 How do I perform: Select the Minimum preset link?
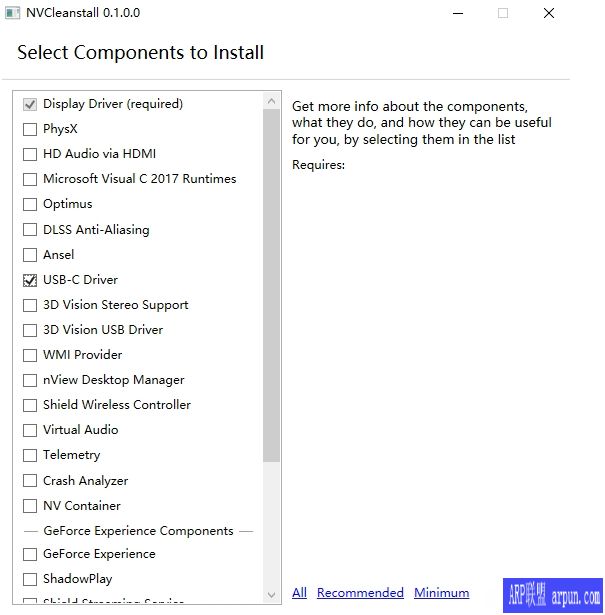coord(441,593)
